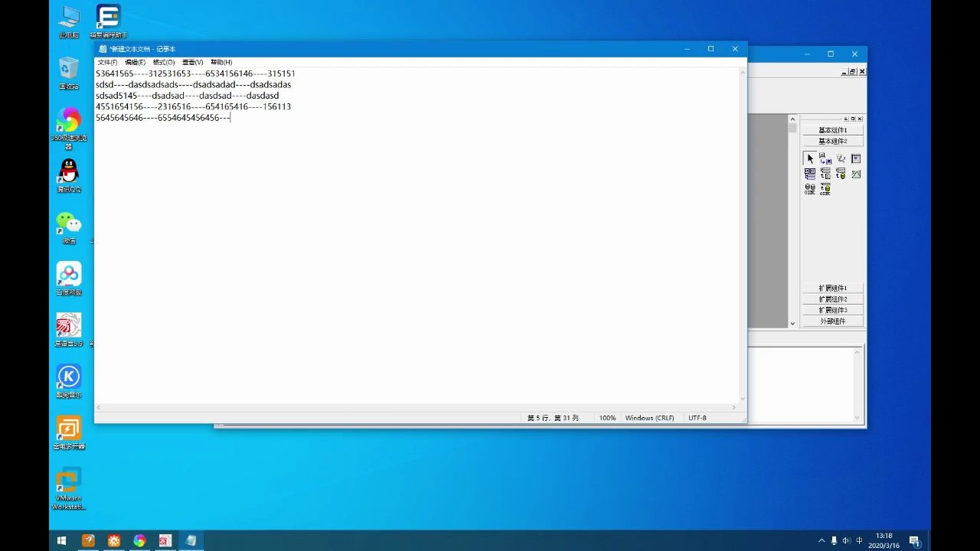980x551 pixels.
Task: Select the WeChat (微信) desktop icon
Action: coord(69,227)
